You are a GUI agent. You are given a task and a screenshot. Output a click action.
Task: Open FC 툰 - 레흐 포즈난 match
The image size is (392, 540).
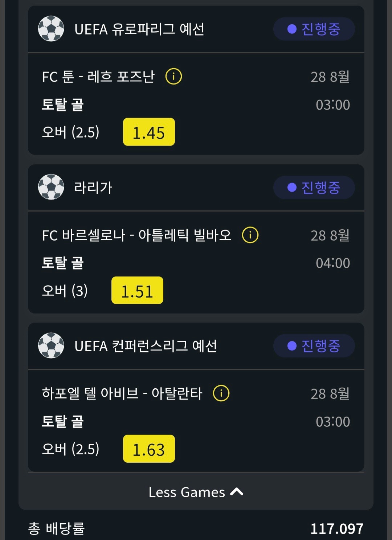[x=98, y=77]
